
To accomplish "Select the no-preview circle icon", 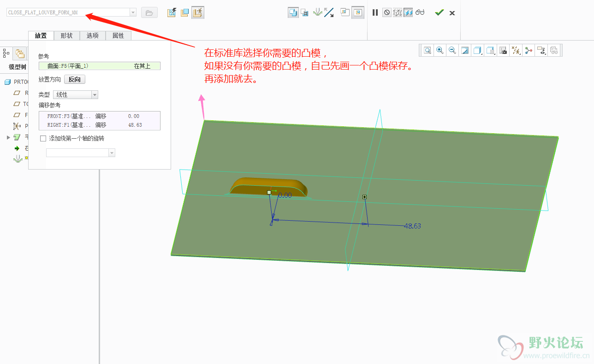I will [387, 13].
